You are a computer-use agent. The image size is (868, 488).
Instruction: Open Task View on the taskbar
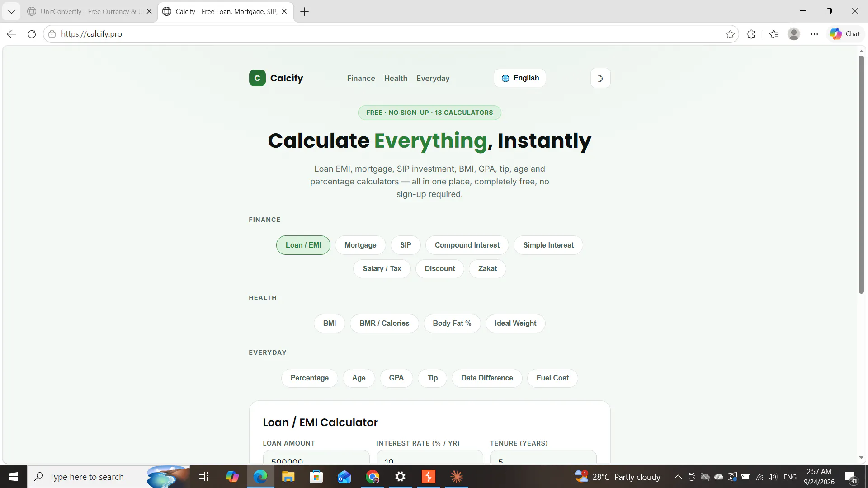(203, 477)
